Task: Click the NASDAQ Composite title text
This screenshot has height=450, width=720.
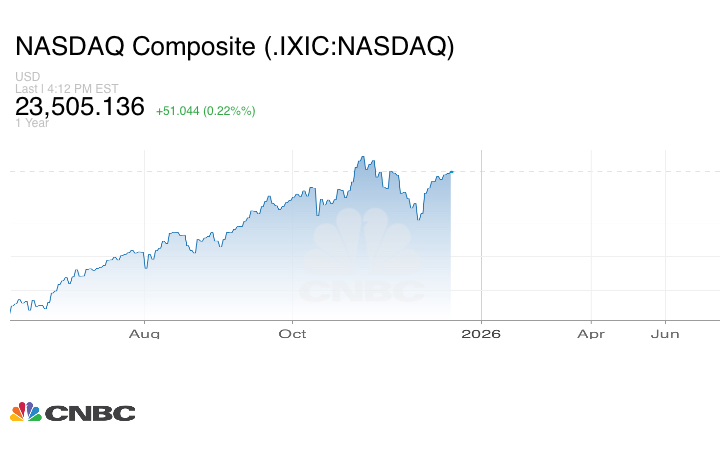Action: coord(234,47)
